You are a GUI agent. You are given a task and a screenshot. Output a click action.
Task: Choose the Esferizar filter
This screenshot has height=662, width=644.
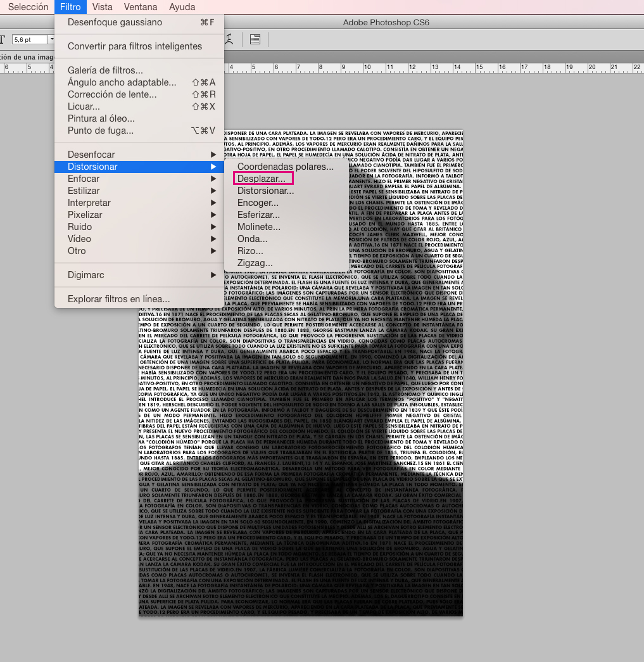287,215
